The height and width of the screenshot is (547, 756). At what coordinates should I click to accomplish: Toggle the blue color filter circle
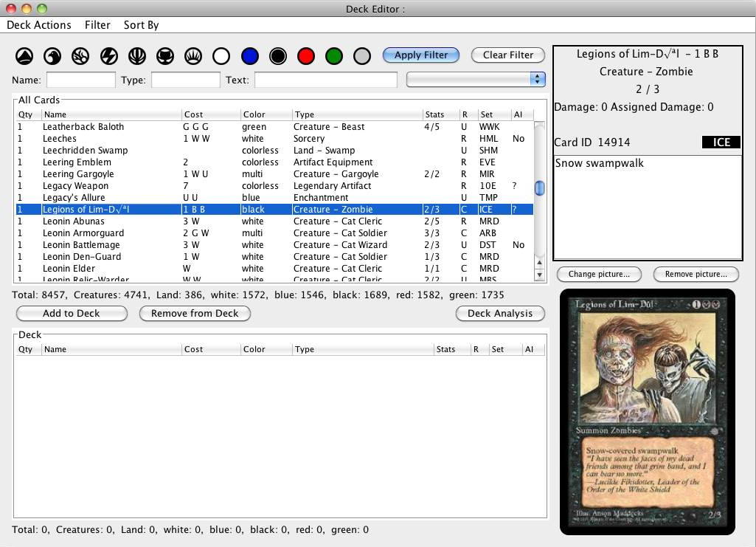click(249, 56)
